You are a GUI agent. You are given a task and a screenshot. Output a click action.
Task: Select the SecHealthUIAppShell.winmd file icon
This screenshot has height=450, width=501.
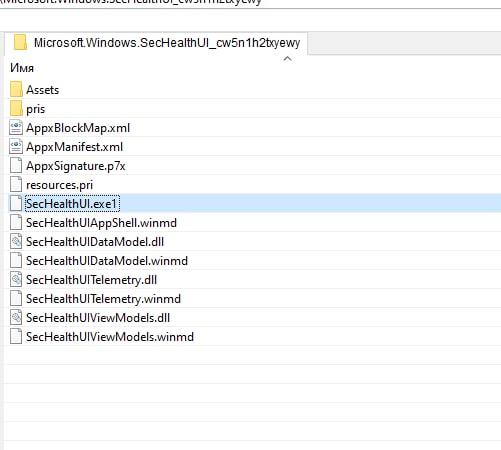[x=16, y=223]
